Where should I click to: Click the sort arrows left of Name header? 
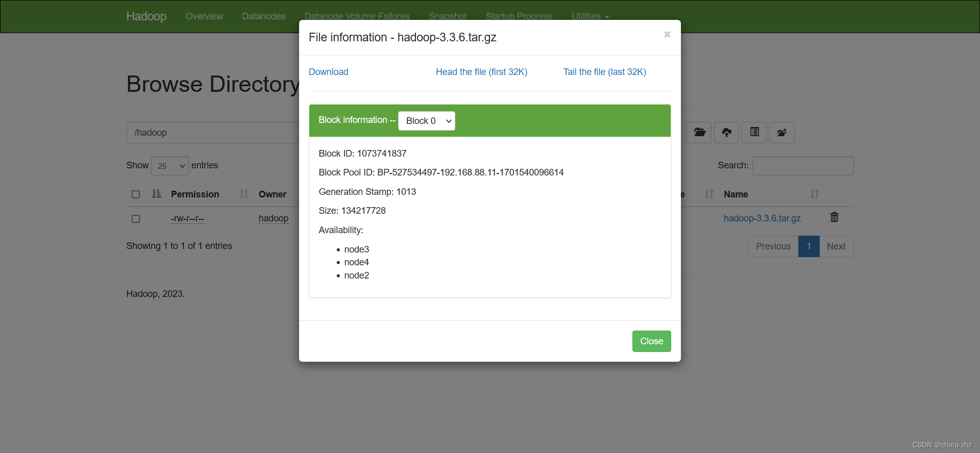(709, 194)
